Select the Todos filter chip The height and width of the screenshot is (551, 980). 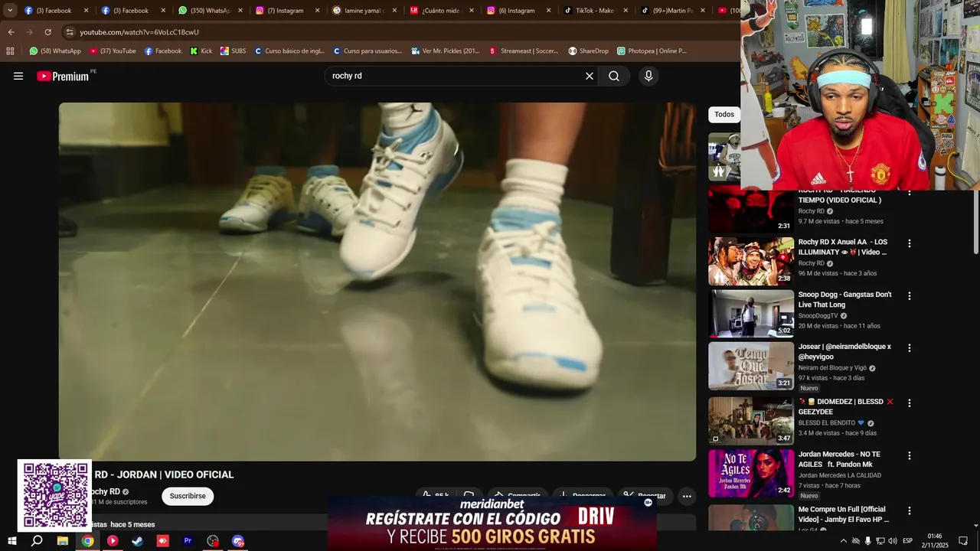(724, 115)
